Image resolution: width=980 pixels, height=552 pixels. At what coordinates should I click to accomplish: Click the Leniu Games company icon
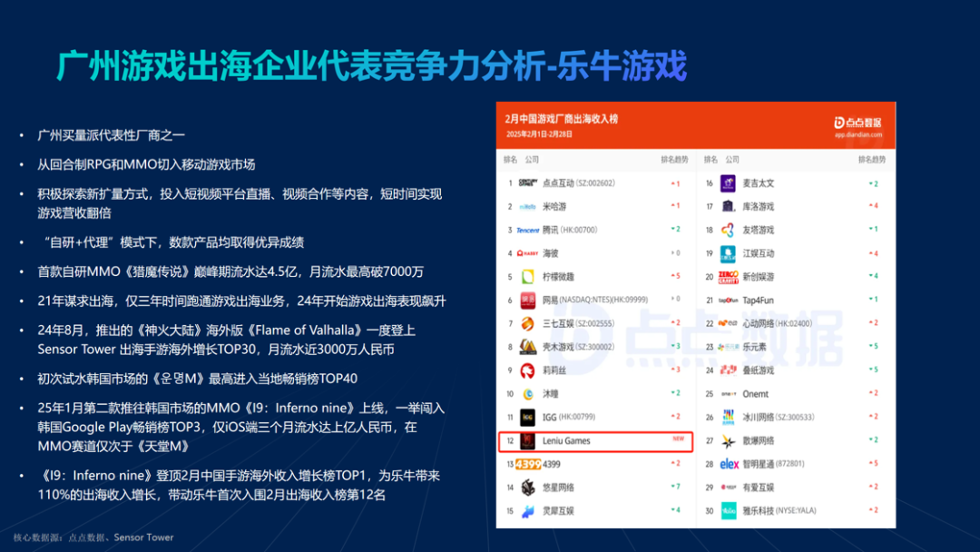526,442
